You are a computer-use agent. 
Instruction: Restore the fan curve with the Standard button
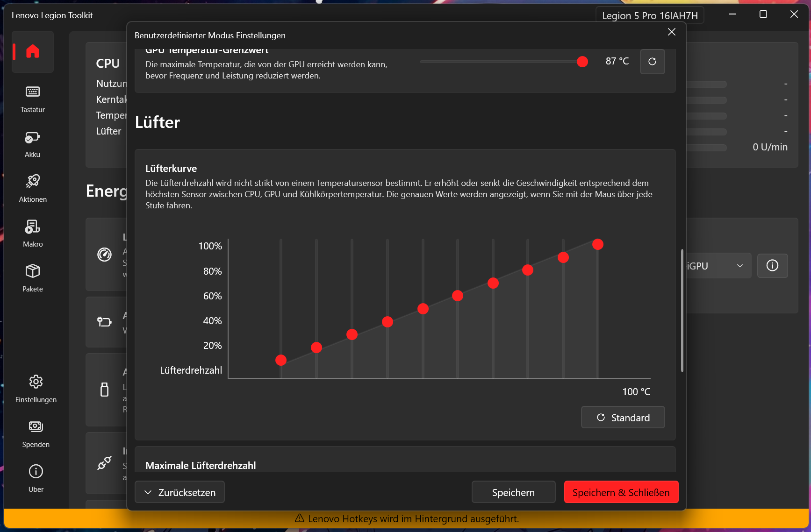(623, 418)
